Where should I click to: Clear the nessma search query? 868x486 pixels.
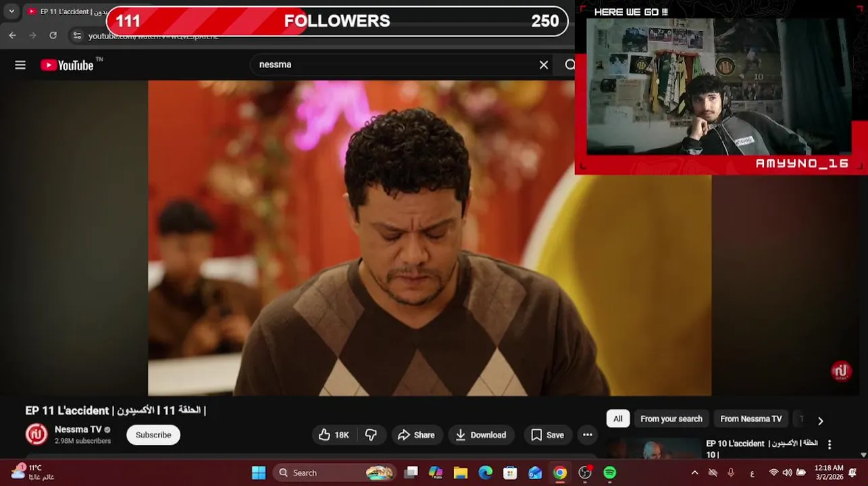pos(544,65)
